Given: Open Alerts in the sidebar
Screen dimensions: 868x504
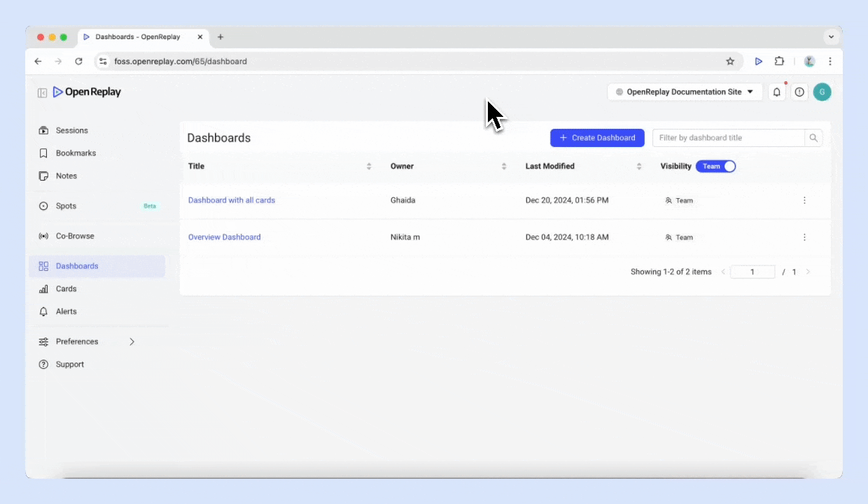Looking at the screenshot, I should (x=97, y=311).
